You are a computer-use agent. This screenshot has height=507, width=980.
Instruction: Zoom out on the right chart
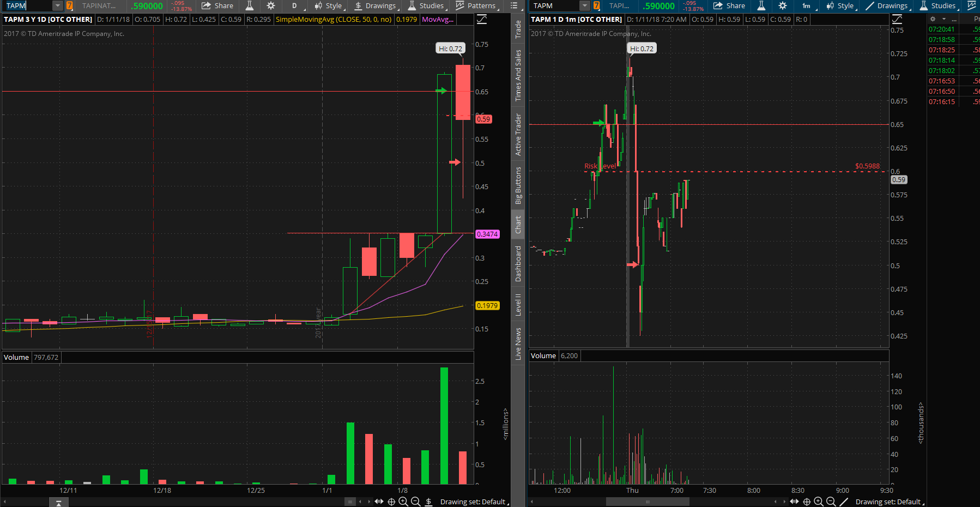pos(831,502)
